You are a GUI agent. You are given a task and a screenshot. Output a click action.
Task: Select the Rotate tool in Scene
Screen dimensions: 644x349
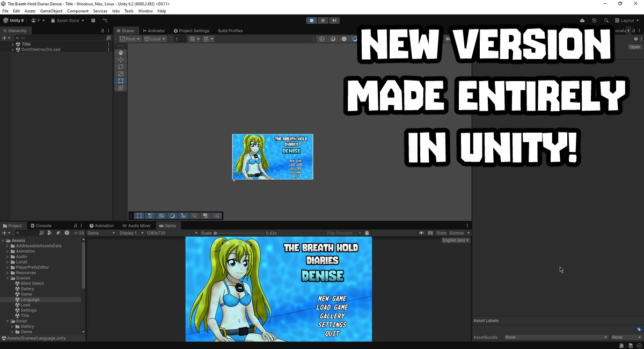coord(121,67)
